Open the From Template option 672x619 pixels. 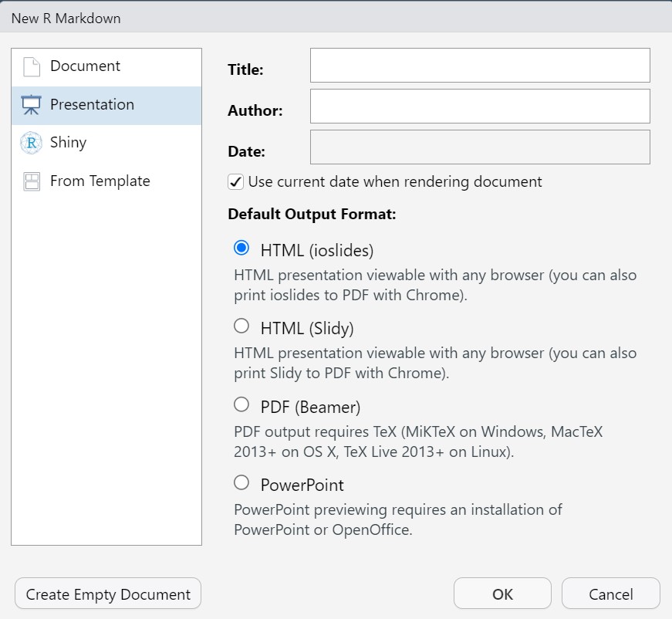coord(106,181)
